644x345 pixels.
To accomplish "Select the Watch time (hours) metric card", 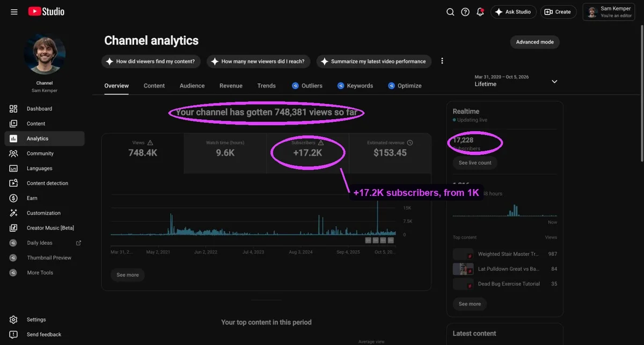I will (x=225, y=153).
